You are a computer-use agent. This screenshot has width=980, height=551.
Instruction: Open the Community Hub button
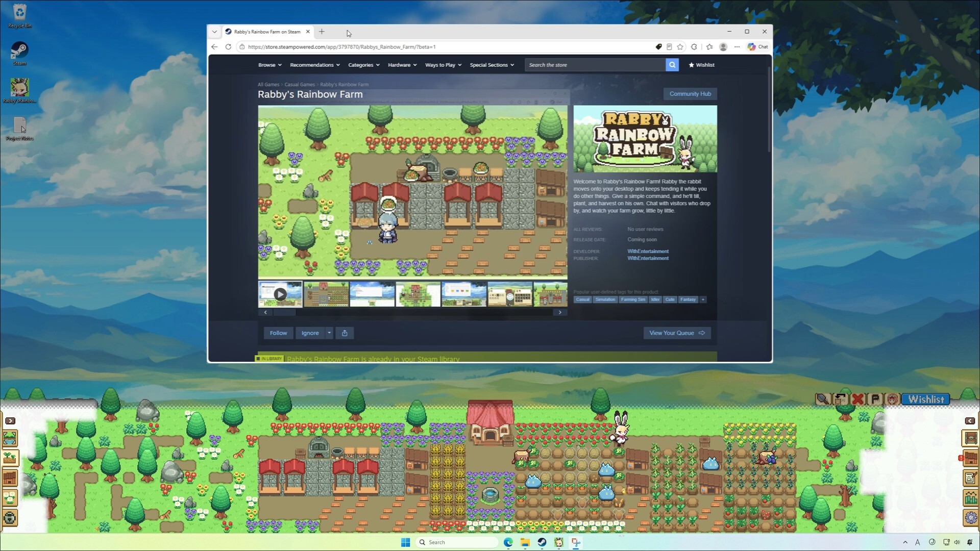[690, 94]
